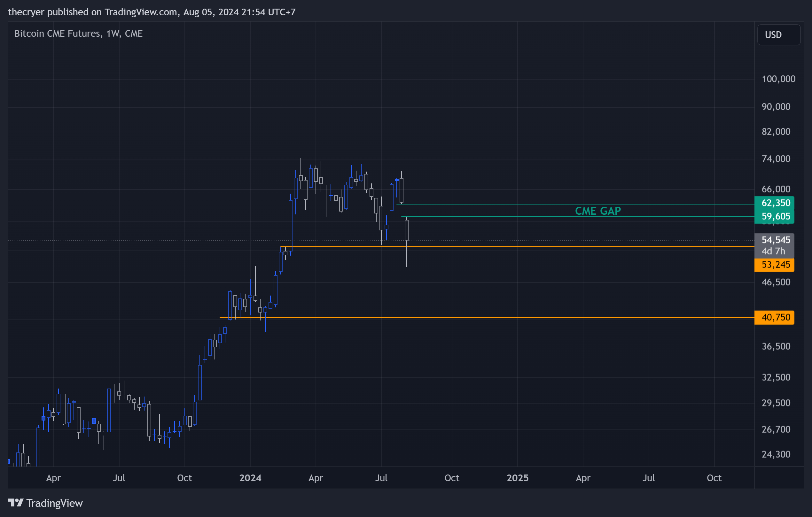The image size is (812, 517).
Task: Click the 46,500 price axis label
Action: (x=776, y=282)
